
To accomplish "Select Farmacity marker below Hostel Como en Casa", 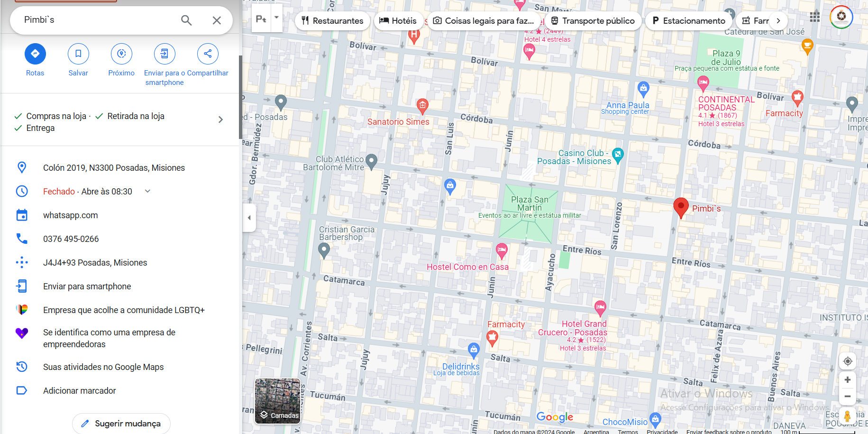I will click(493, 338).
